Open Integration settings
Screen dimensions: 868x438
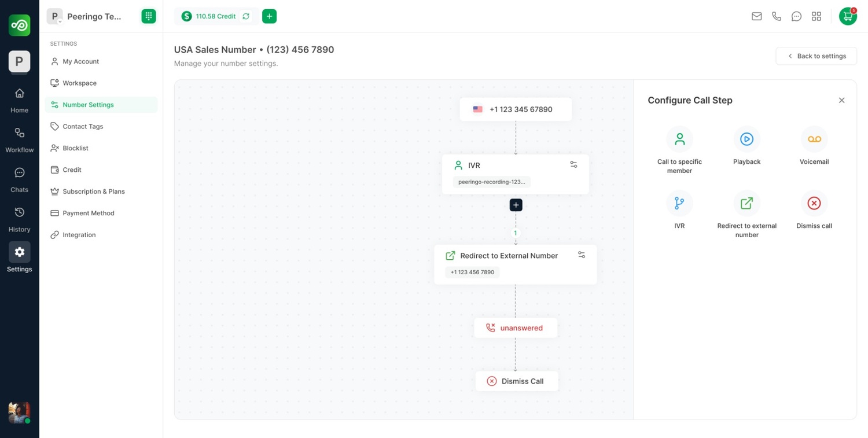click(101, 235)
